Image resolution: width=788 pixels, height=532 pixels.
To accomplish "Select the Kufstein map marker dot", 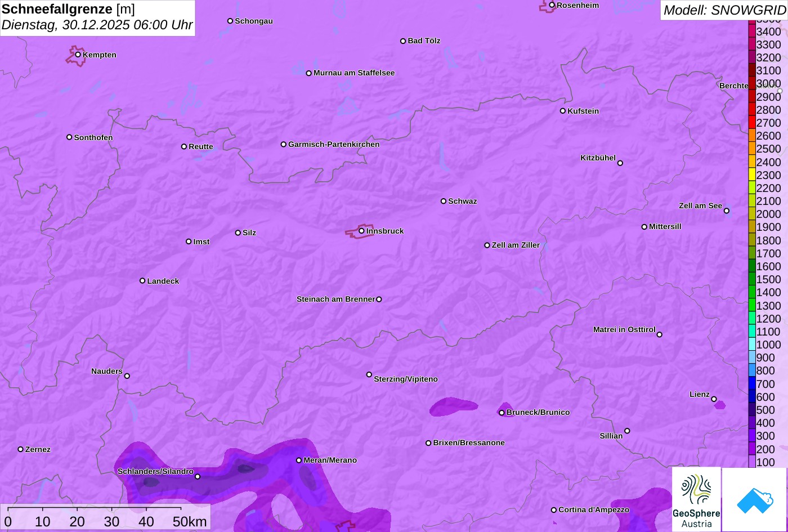I will [563, 111].
